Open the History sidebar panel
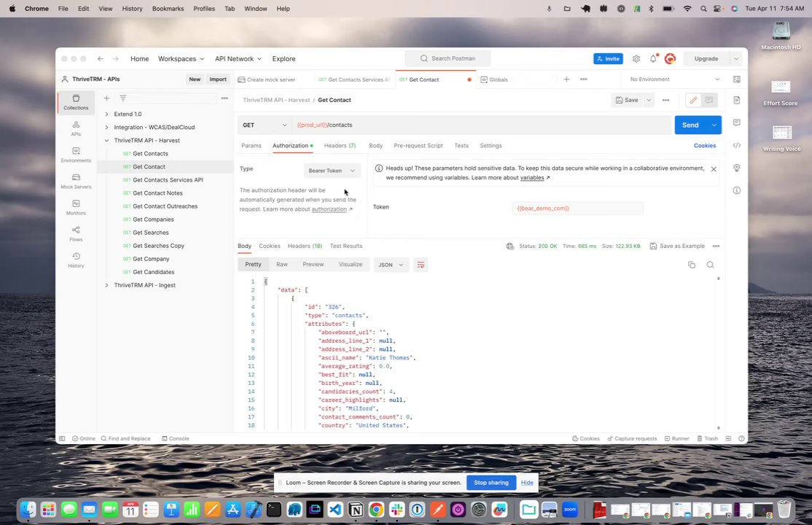 [x=76, y=260]
